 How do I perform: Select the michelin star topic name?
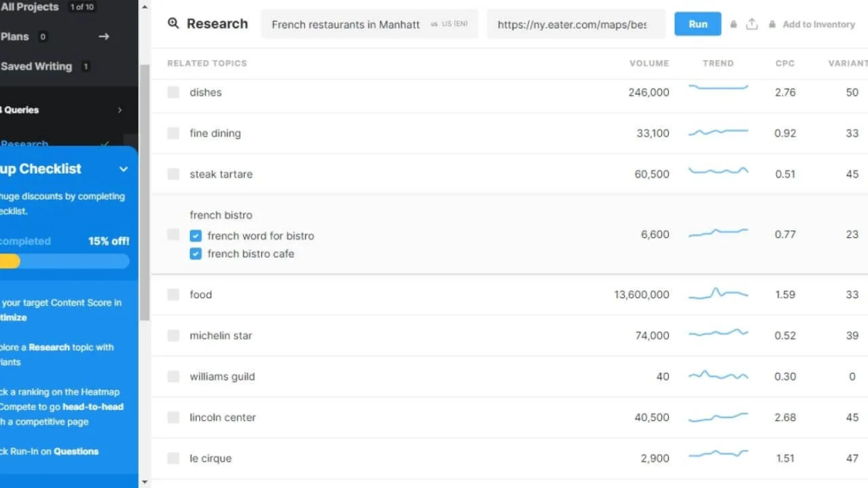[220, 335]
